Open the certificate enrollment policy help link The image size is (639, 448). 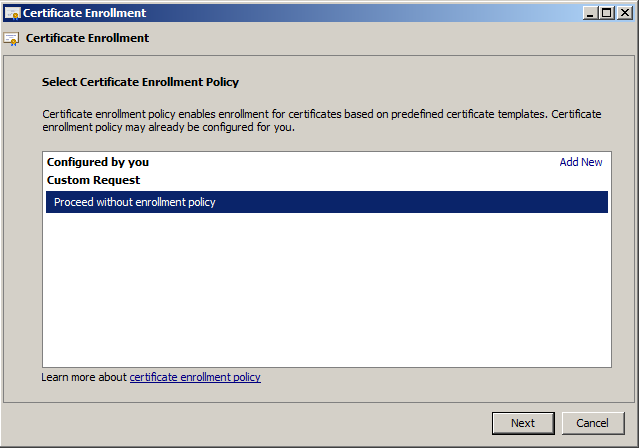point(195,377)
